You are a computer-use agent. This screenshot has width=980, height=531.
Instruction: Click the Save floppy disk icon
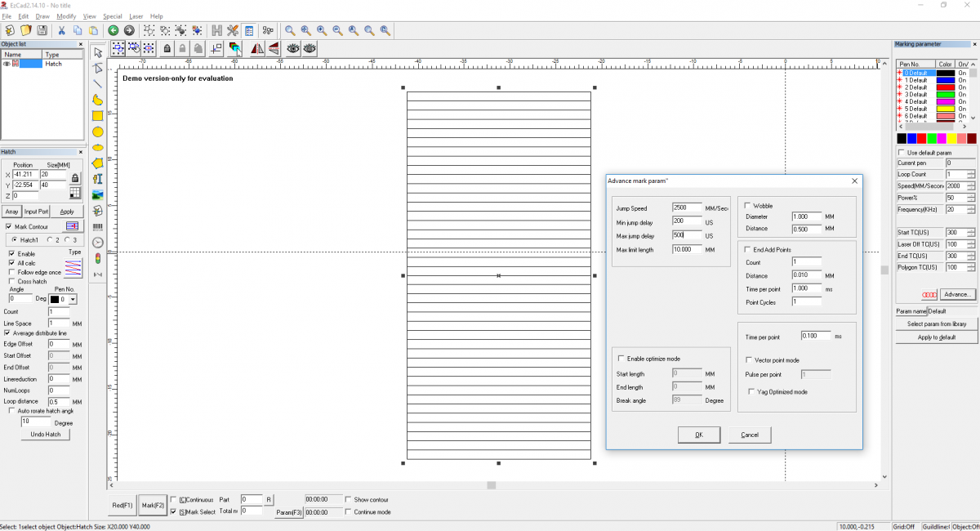[x=42, y=30]
